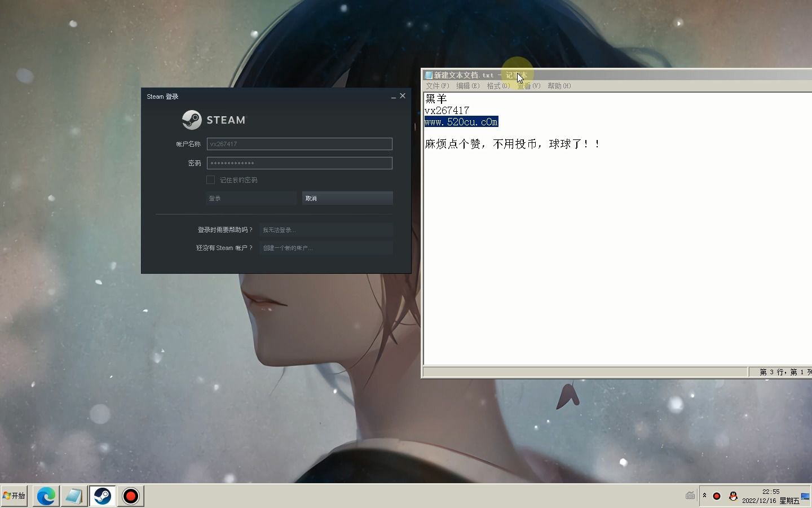Open the 查看 menu in Notepad
The height and width of the screenshot is (508, 812).
[529, 86]
